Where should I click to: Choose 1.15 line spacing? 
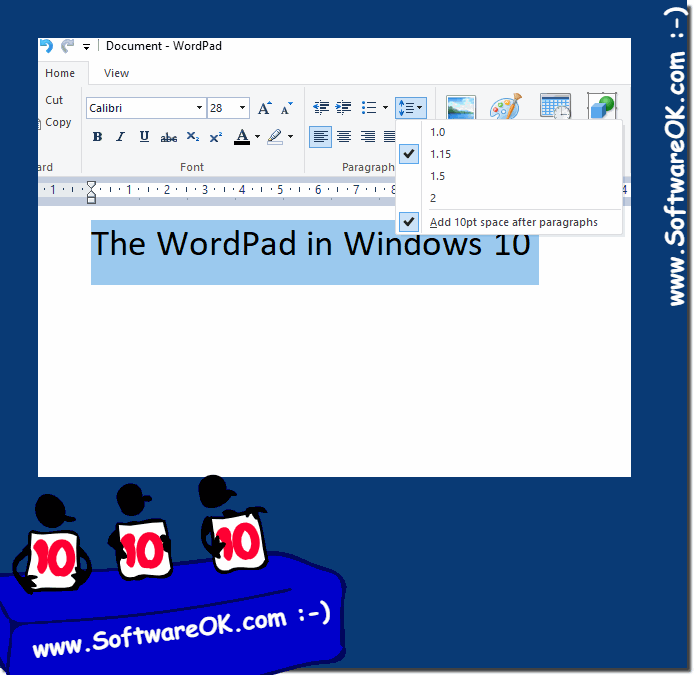click(509, 154)
